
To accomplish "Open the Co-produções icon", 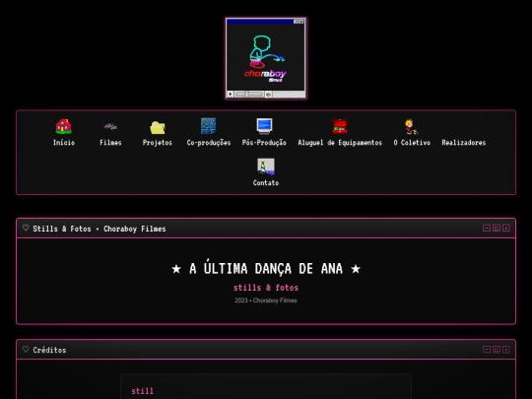I will (208, 126).
